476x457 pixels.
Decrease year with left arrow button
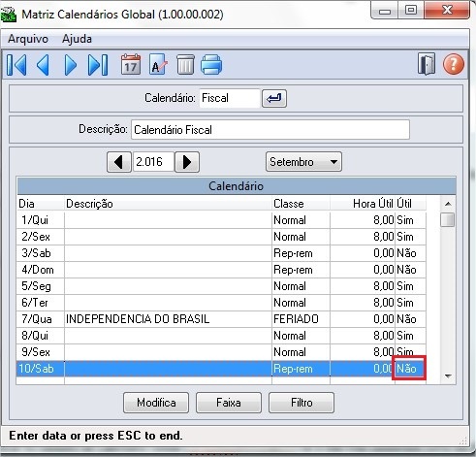[x=119, y=162]
